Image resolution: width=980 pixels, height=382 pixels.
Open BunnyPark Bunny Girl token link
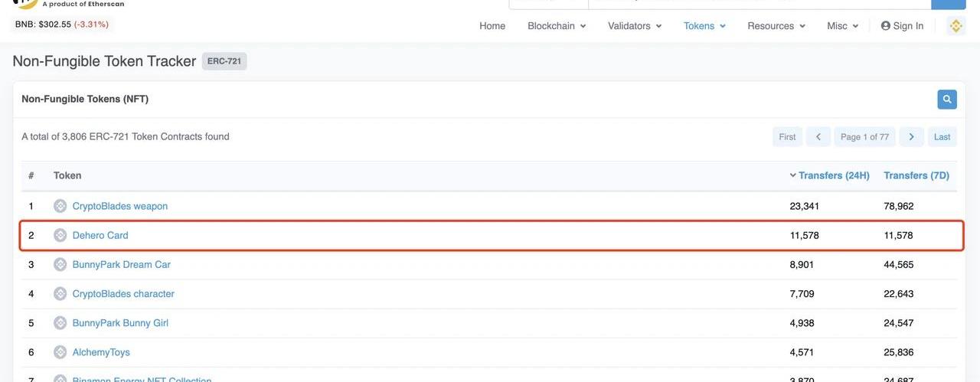tap(120, 323)
